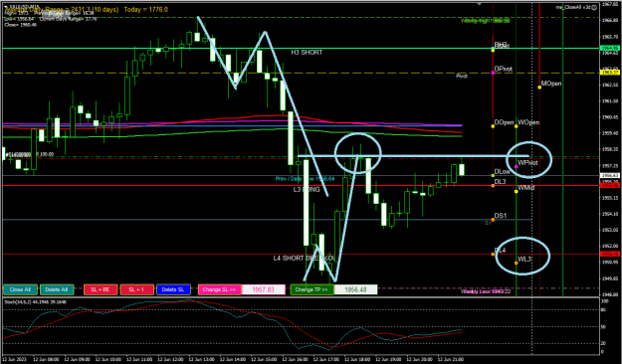
Task: Edit the stop loss field showing 1967.83
Action: (263, 289)
